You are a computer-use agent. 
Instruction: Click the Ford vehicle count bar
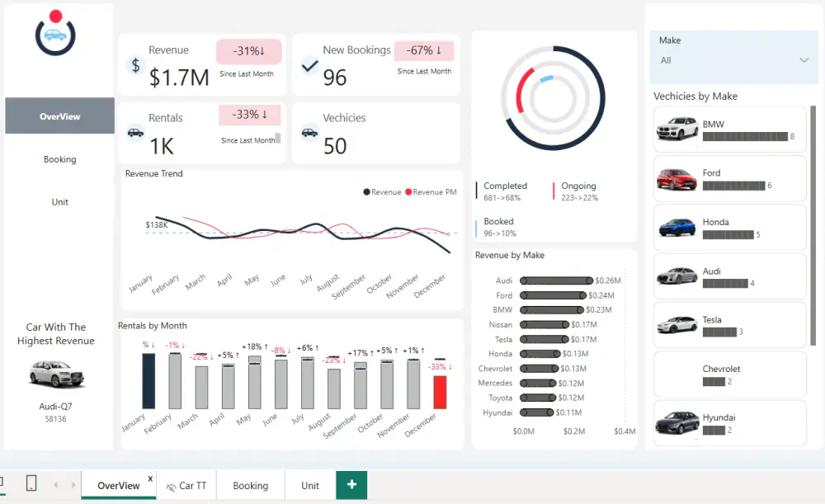[734, 186]
